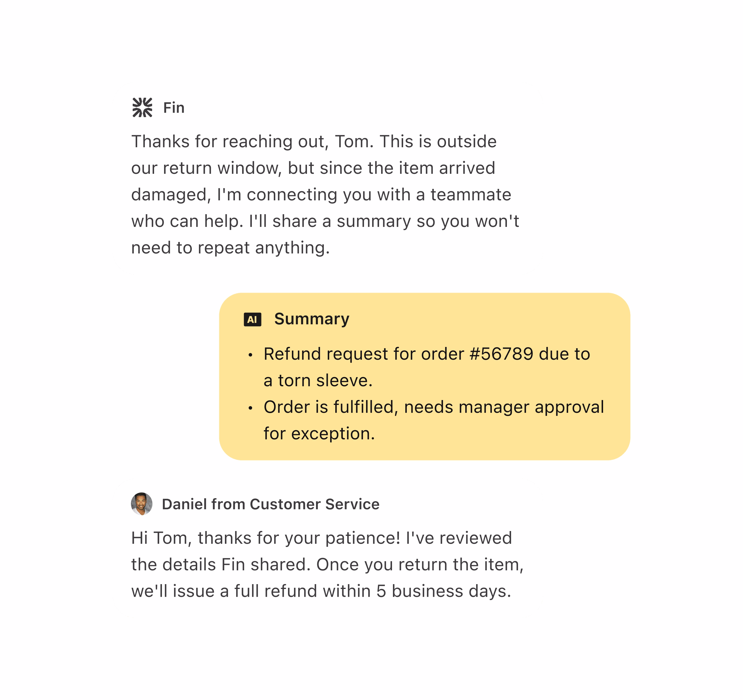Open Daniel's profile avatar photo
The height and width of the screenshot is (700, 743).
(142, 504)
